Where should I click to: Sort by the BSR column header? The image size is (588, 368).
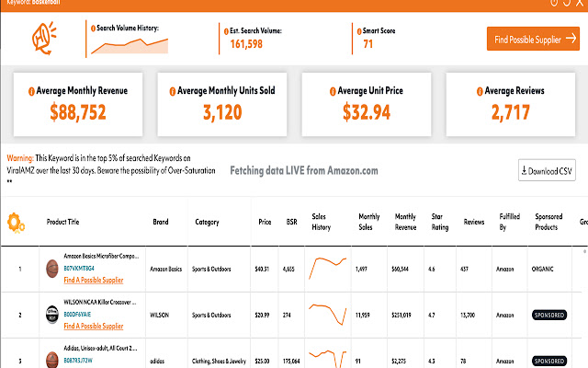(292, 222)
